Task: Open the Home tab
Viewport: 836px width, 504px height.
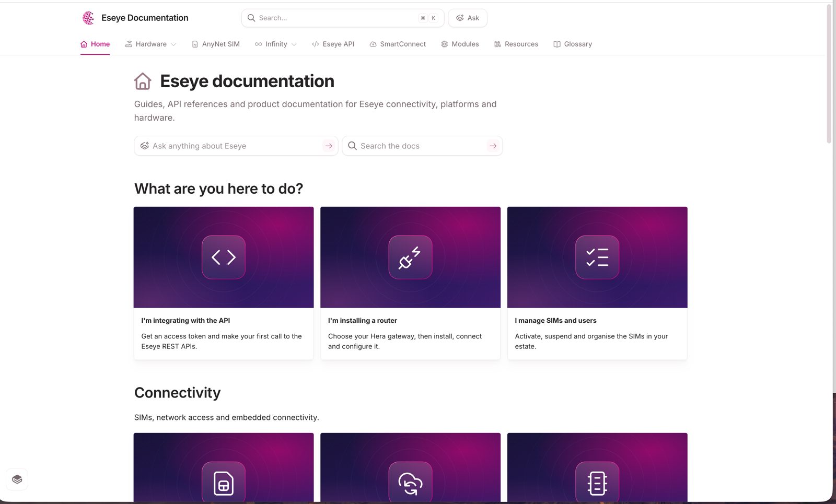Action: click(95, 44)
